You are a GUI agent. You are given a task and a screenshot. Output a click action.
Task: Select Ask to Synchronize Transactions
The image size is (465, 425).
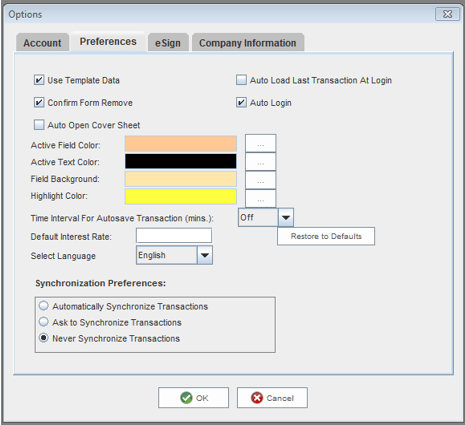(44, 322)
